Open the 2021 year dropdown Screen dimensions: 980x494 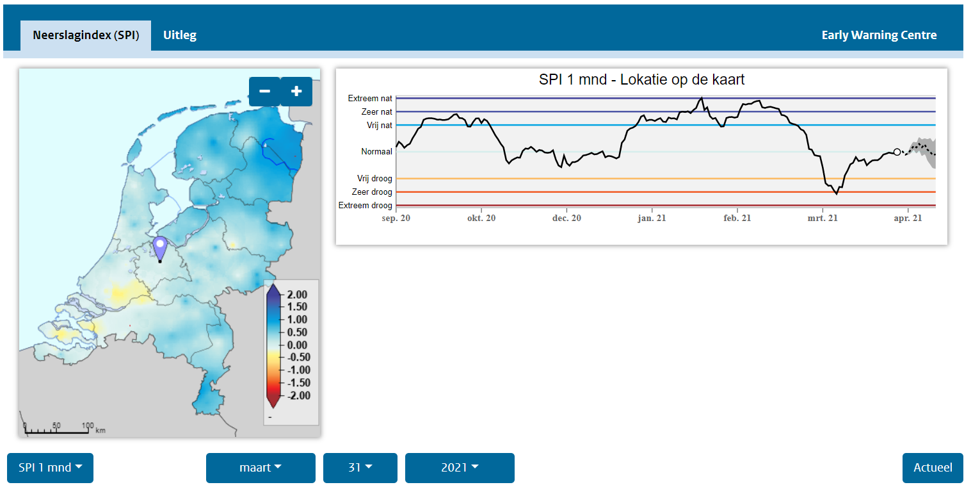coord(460,468)
